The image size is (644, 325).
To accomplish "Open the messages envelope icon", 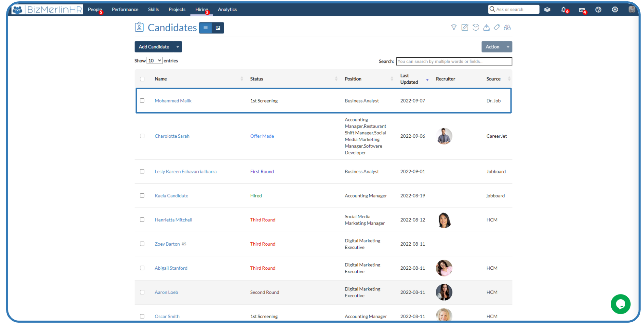I will coord(582,10).
